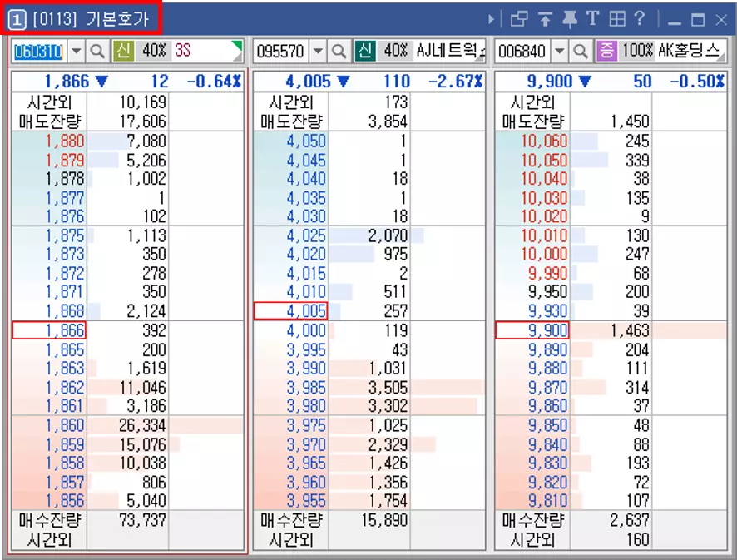Open the font T icon

coord(592,19)
